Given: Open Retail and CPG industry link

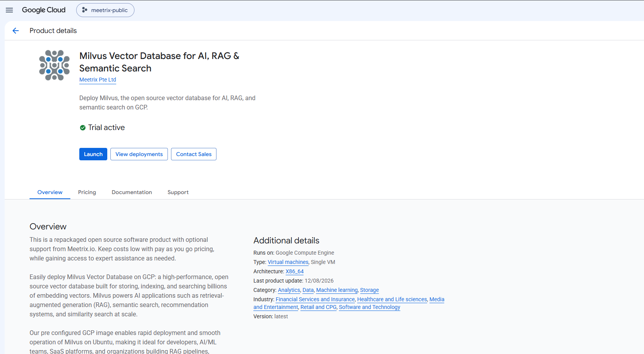Looking at the screenshot, I should [318, 307].
